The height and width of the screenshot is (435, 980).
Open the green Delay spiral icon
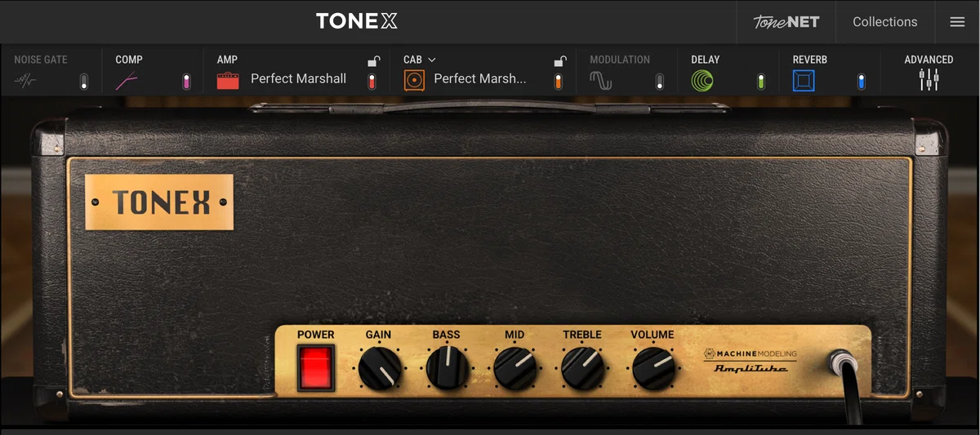point(702,80)
